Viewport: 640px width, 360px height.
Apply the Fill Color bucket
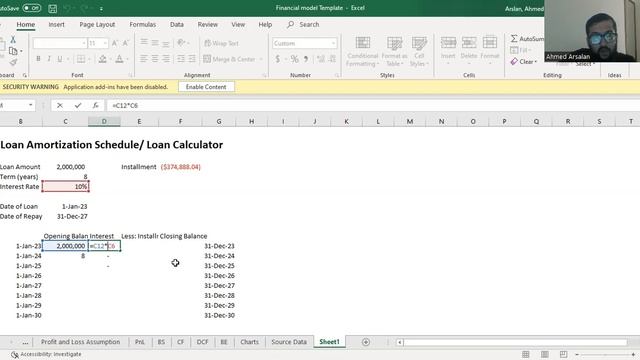coord(102,59)
